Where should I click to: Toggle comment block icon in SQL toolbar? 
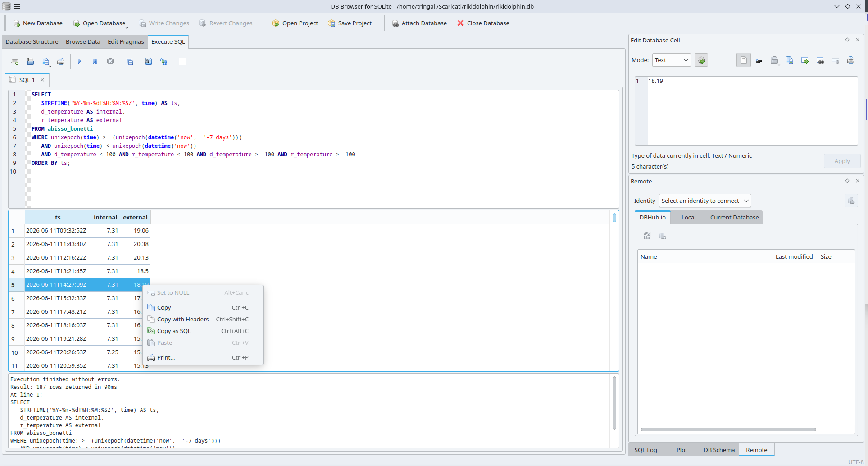click(182, 62)
